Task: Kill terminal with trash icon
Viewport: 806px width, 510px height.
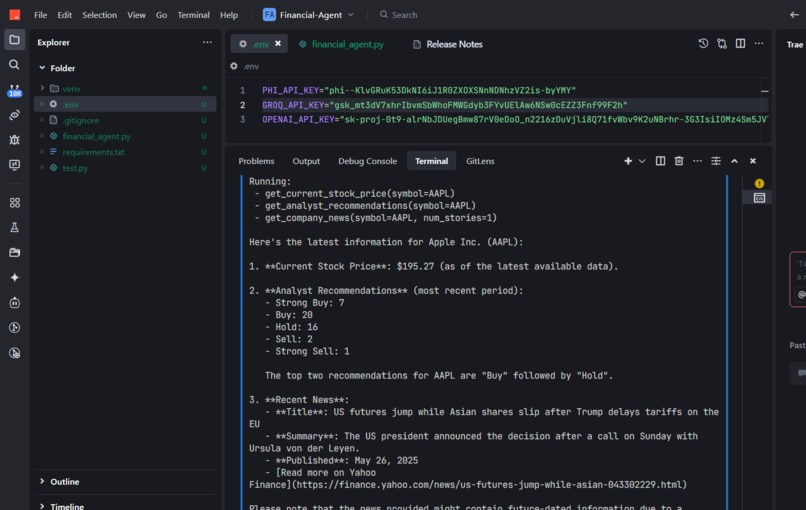Action: click(x=679, y=161)
